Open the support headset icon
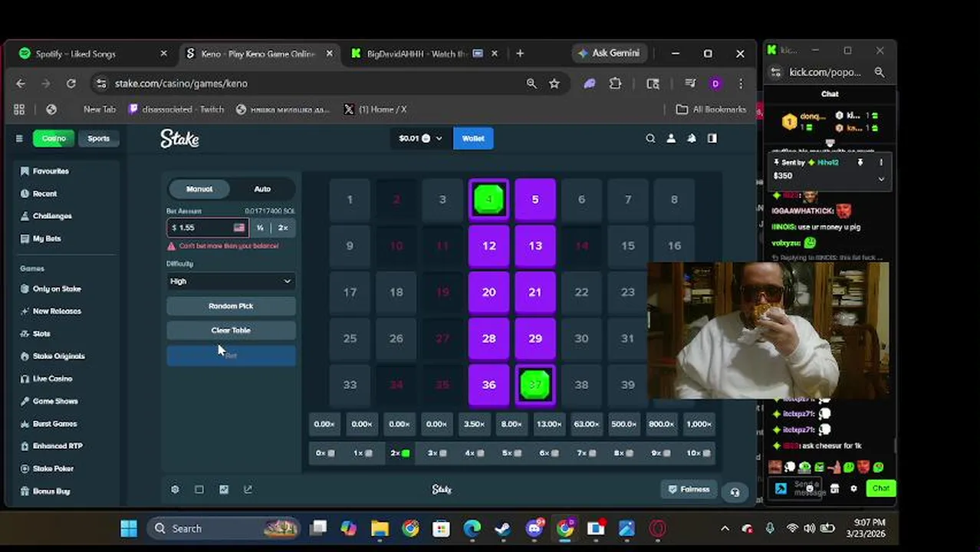 [x=735, y=492]
